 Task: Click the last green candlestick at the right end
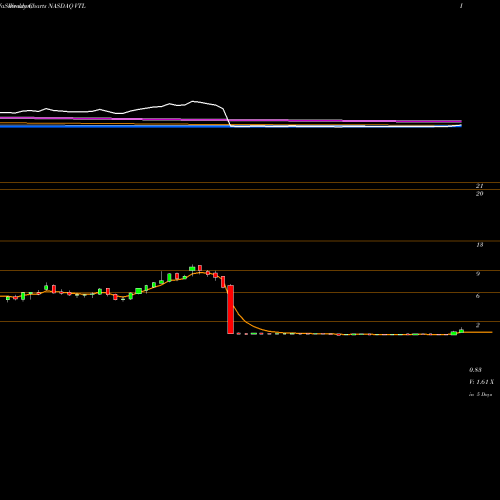[461, 330]
